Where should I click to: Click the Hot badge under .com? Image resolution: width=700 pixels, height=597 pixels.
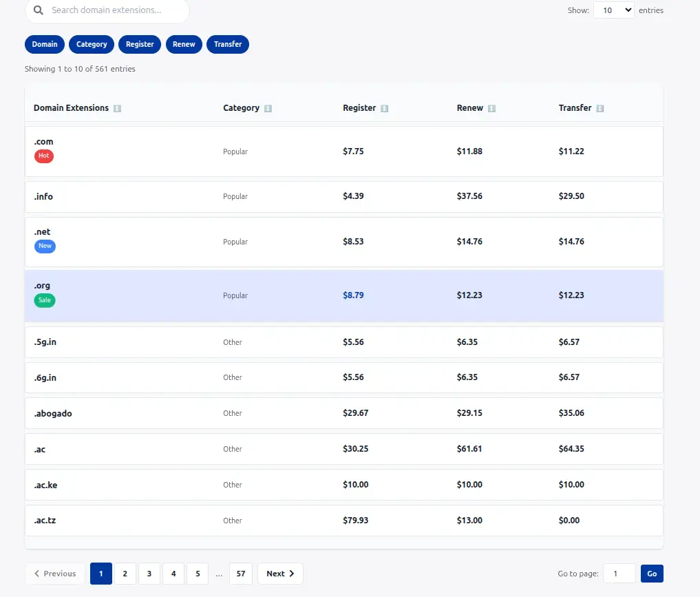pyautogui.click(x=44, y=156)
